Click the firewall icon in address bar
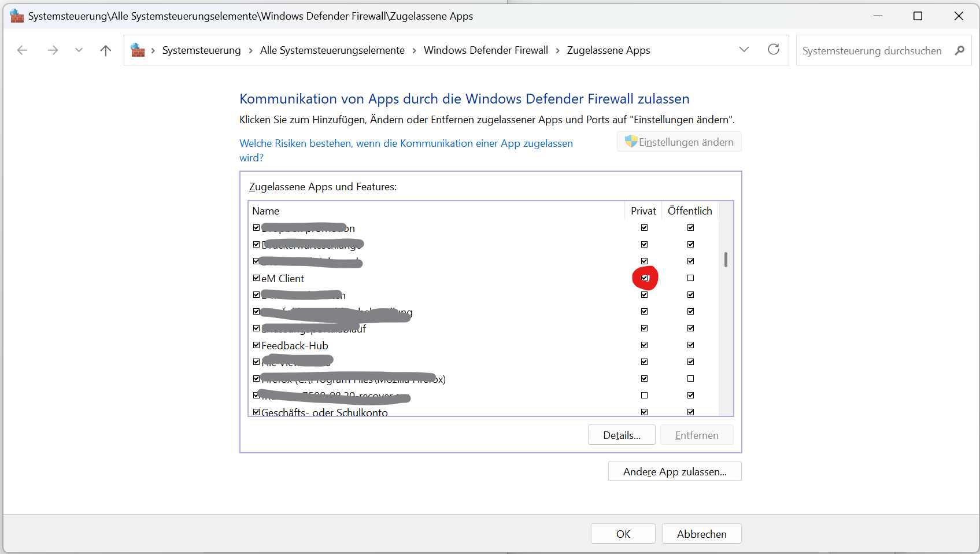This screenshot has height=554, width=980. [138, 50]
